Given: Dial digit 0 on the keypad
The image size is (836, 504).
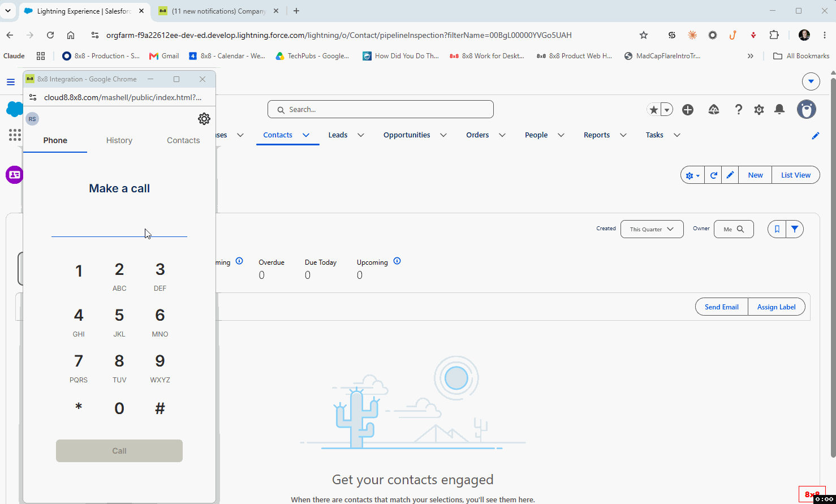Looking at the screenshot, I should 119,408.
